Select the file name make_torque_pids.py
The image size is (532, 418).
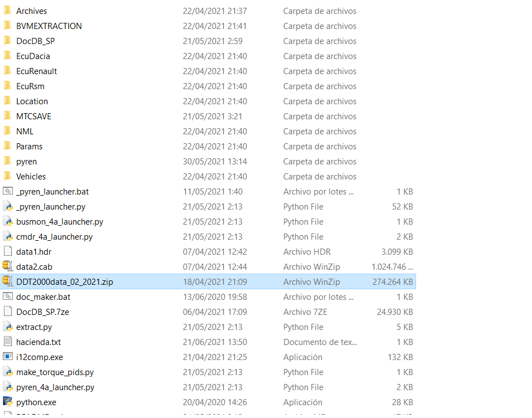[55, 372]
